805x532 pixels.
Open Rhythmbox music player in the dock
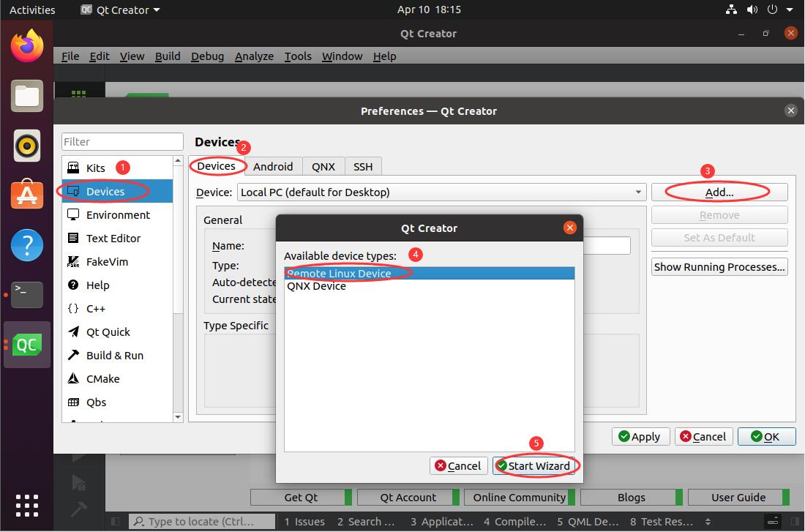click(x=26, y=146)
